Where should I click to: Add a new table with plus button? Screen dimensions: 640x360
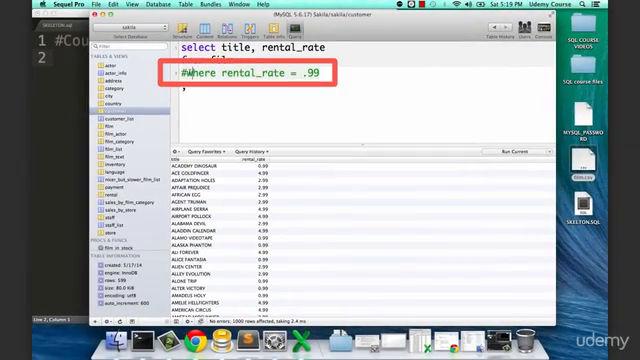[x=95, y=322]
